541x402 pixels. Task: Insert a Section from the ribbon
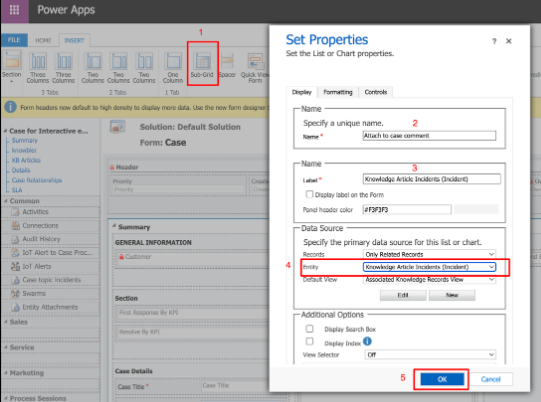point(12,68)
